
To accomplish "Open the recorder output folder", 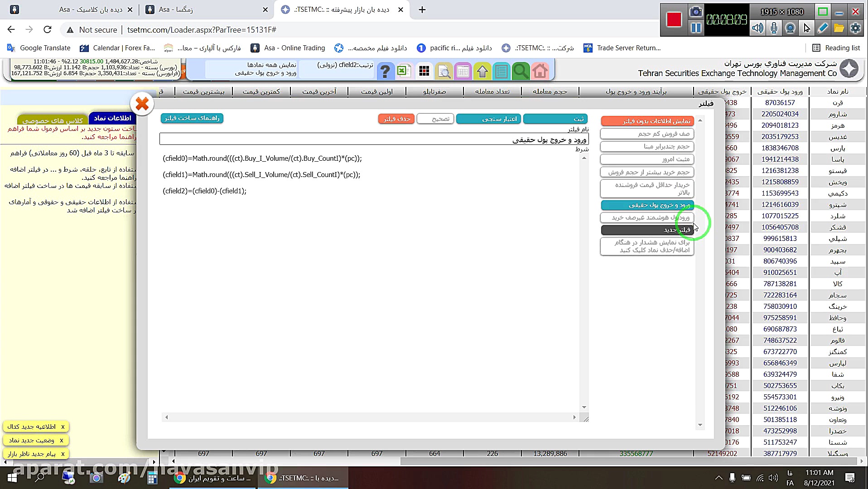I will pos(839,28).
